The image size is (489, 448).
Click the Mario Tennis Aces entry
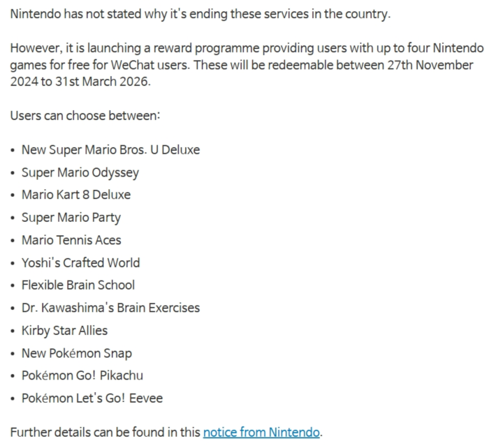pyautogui.click(x=71, y=240)
